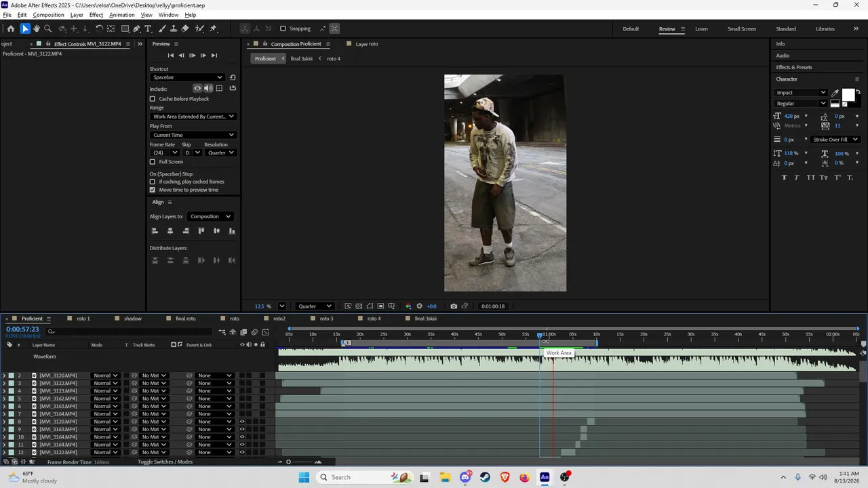The image size is (868, 488).
Task: Uncheck Move time to preview time
Action: (153, 190)
